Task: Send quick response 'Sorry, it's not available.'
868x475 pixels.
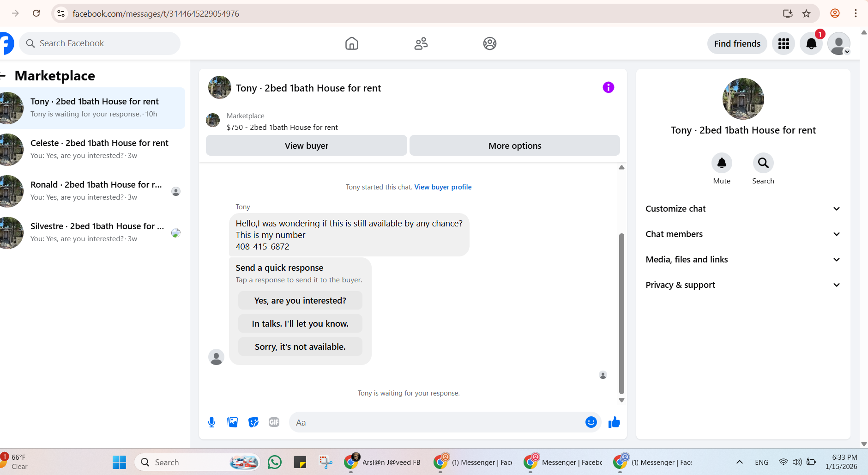Action: pos(300,347)
